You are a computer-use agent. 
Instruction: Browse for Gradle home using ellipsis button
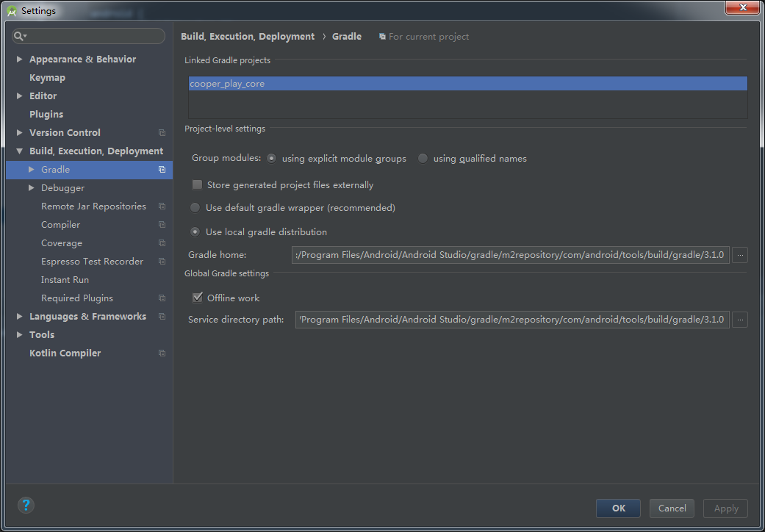739,255
